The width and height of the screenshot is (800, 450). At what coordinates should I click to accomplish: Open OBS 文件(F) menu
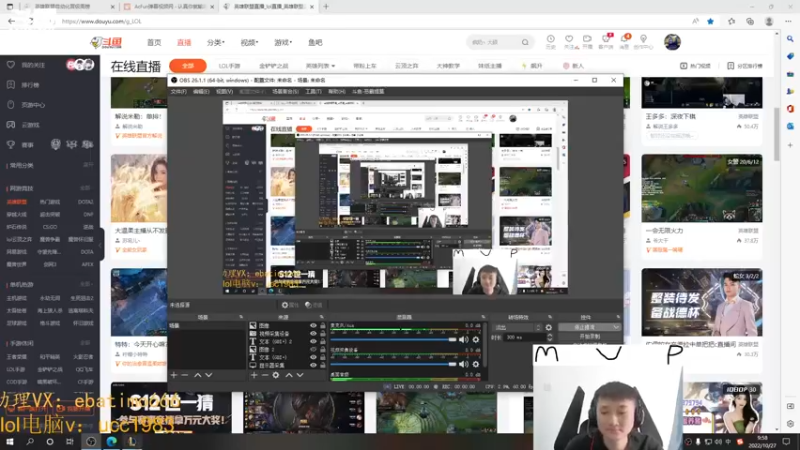pyautogui.click(x=179, y=92)
